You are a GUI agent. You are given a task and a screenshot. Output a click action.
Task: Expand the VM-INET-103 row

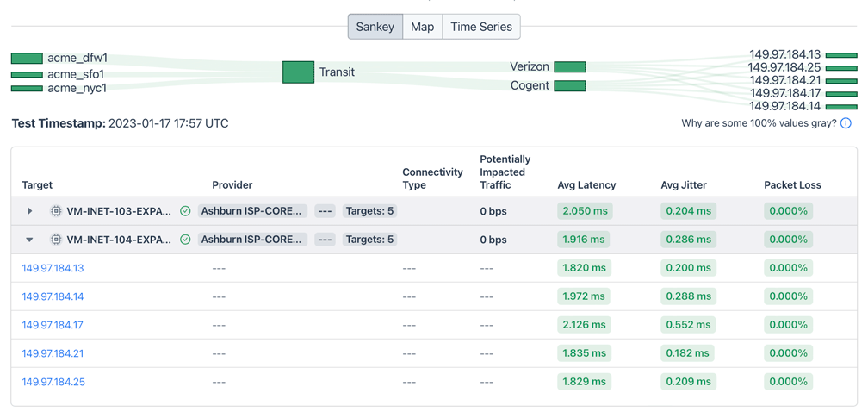[29, 211]
